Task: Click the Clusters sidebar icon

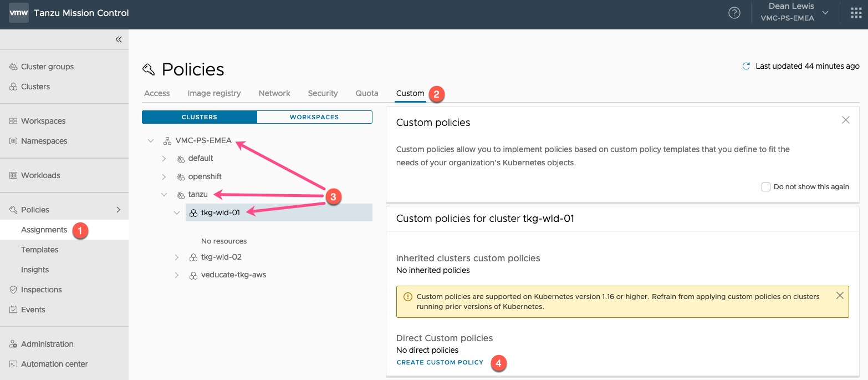Action: pyautogui.click(x=13, y=87)
